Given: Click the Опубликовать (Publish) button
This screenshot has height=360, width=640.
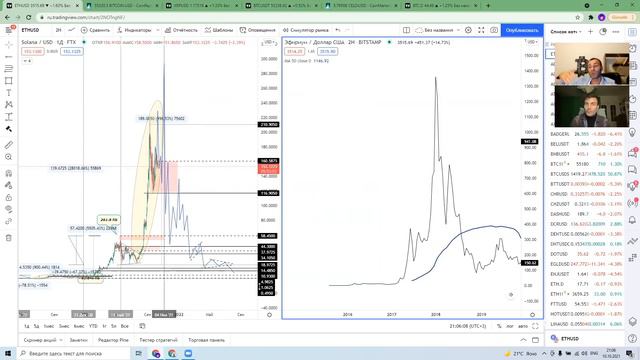Looking at the screenshot, I should (522, 30).
